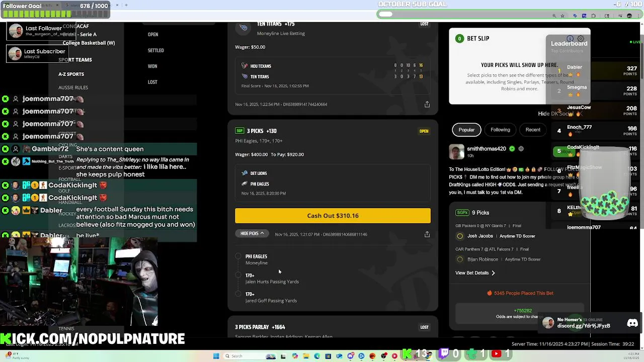Select the Bijan Robinson pick circle
The image size is (644, 362).
coord(460,259)
